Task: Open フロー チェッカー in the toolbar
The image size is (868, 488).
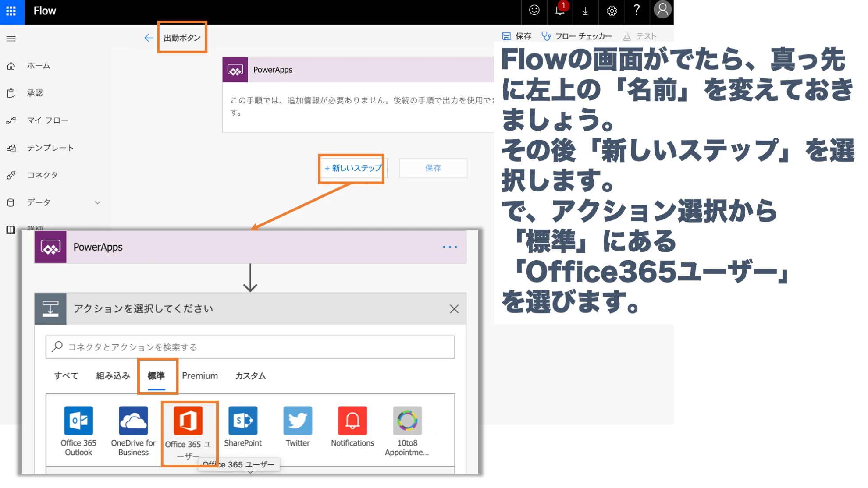Action: tap(577, 36)
